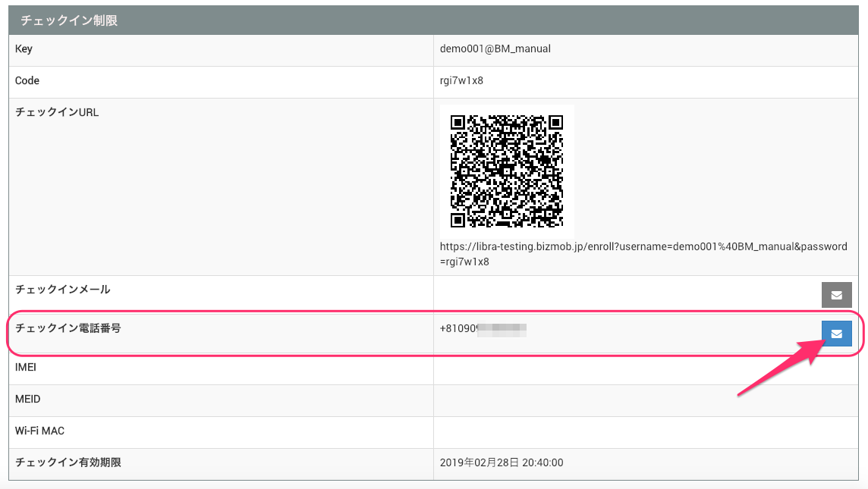Open the libra-testing.bizmob.jp enroll URL
868x489 pixels.
click(x=643, y=254)
